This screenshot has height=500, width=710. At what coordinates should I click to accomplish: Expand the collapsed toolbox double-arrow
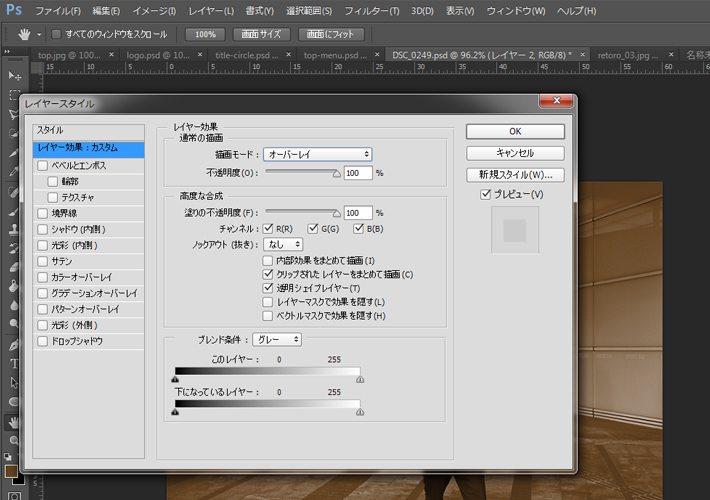point(7,52)
